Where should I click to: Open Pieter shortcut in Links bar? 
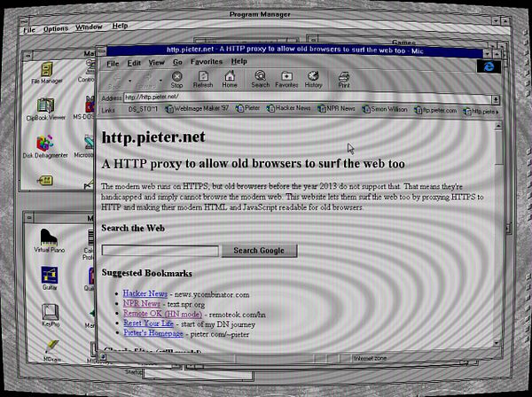click(x=248, y=108)
